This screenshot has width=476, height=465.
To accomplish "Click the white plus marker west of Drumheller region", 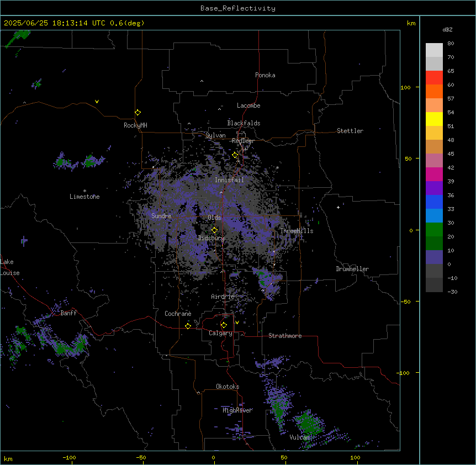I will [x=338, y=207].
